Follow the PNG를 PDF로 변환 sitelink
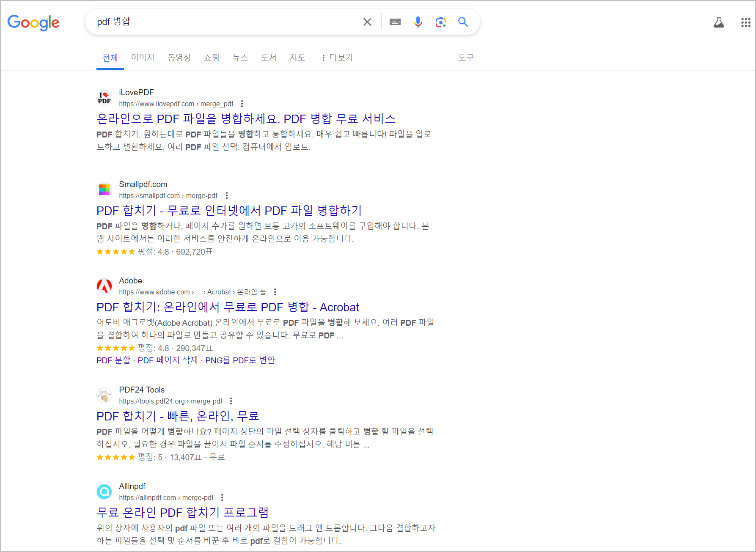 tap(240, 360)
